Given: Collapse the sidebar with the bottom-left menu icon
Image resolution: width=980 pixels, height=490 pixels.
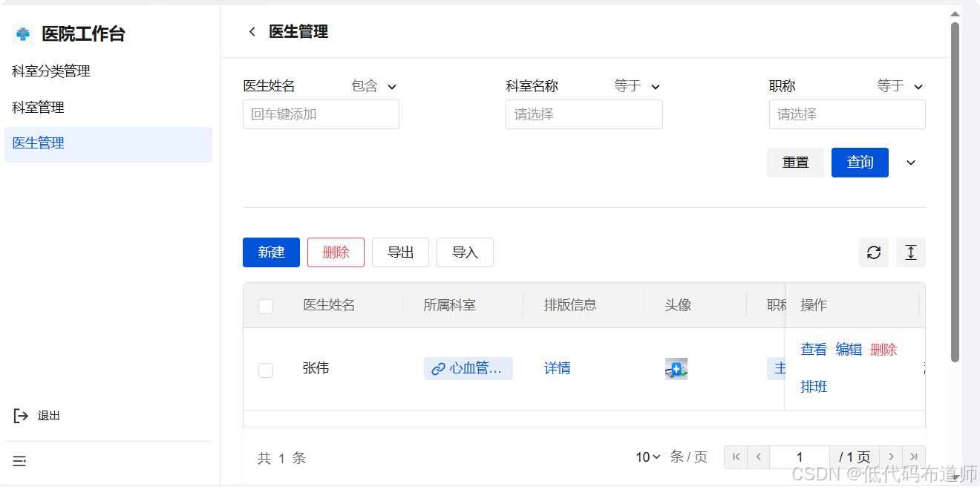Looking at the screenshot, I should (x=19, y=461).
